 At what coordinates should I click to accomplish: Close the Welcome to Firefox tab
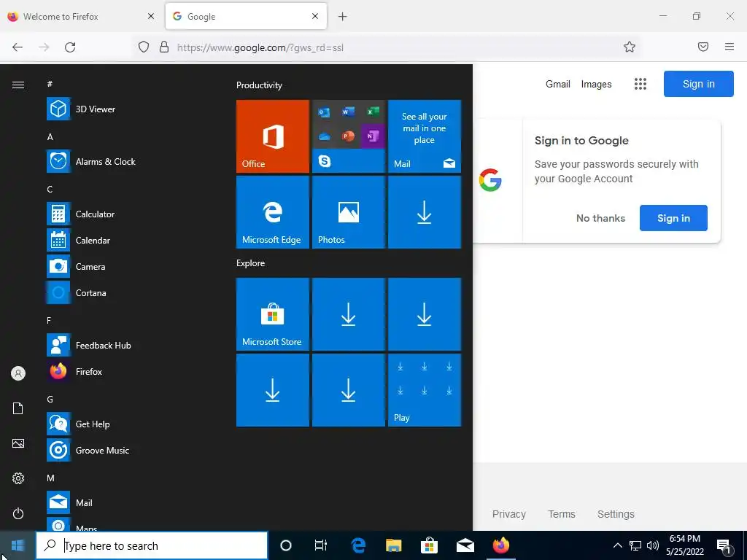151,16
